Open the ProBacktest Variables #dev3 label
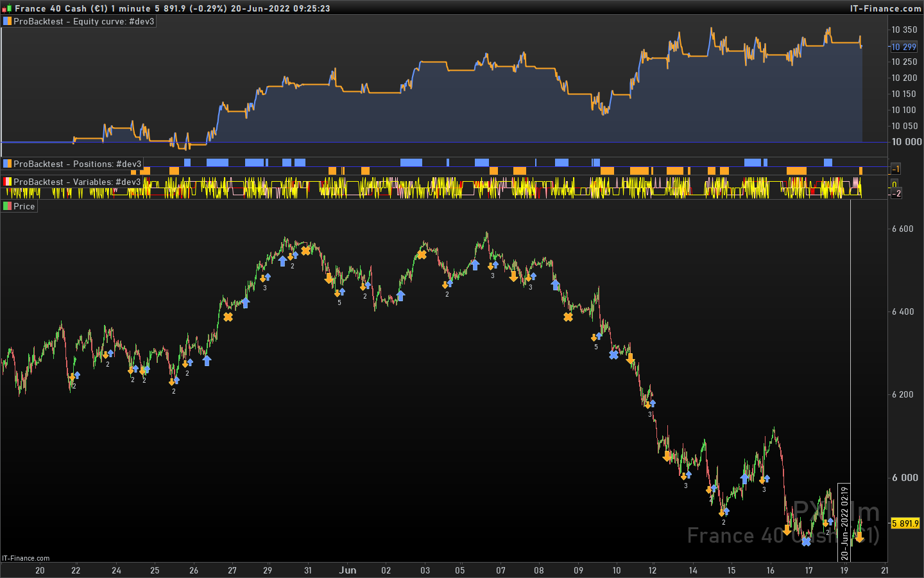 [x=77, y=182]
